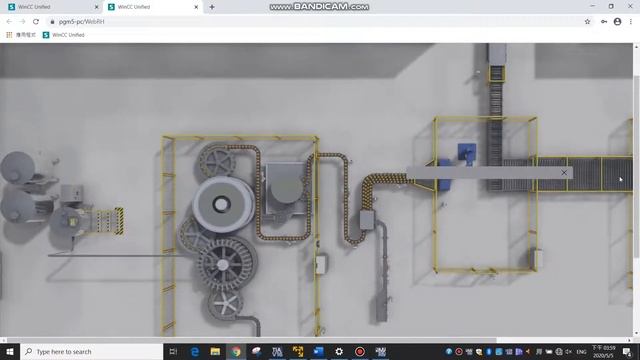Viewport: 640px width, 360px height.
Task: Open the Windows Start menu
Action: tap(10, 351)
